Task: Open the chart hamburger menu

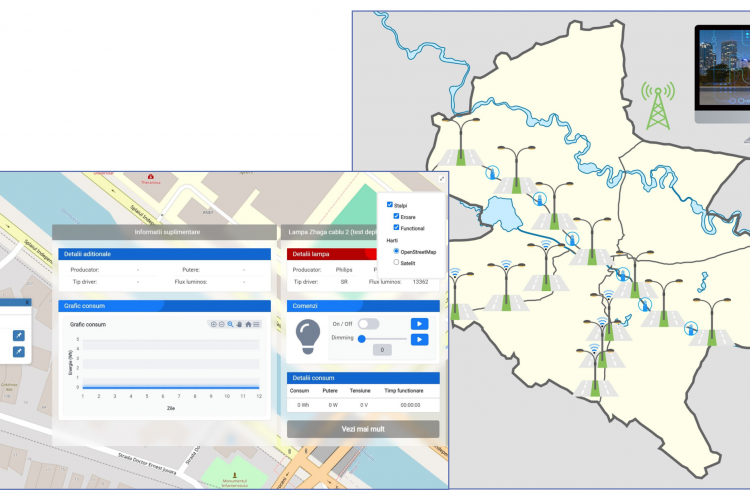Action: 256,324
